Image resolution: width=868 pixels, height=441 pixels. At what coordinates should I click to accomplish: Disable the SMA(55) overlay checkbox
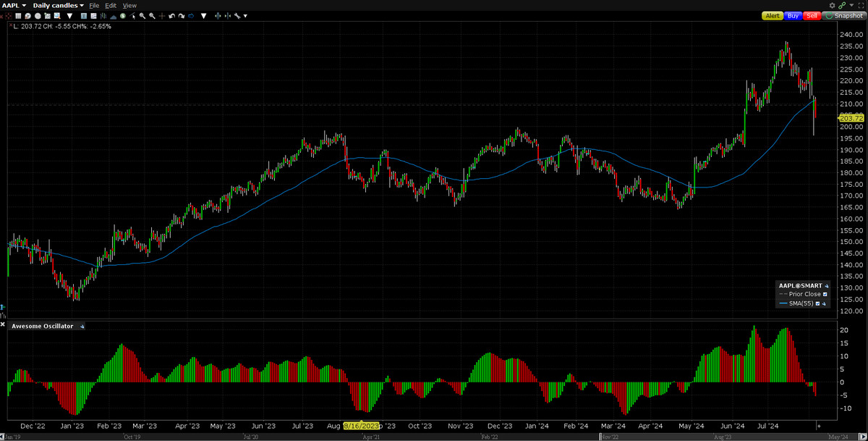[818, 303]
